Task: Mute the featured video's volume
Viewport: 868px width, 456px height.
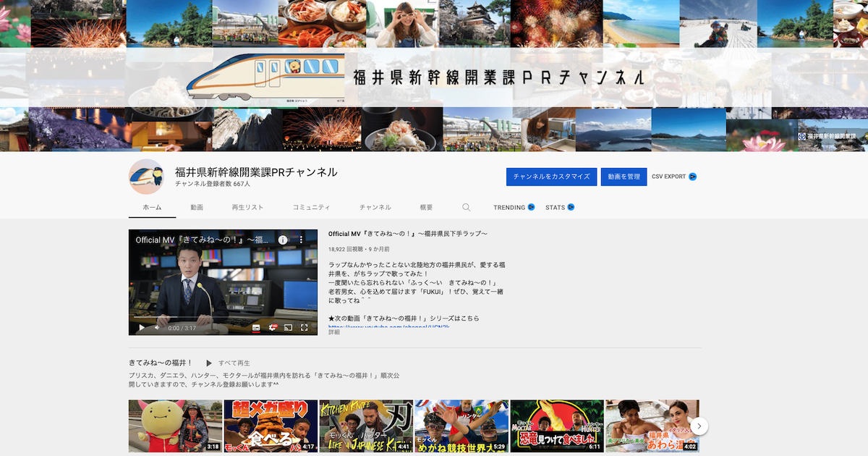Action: point(157,328)
